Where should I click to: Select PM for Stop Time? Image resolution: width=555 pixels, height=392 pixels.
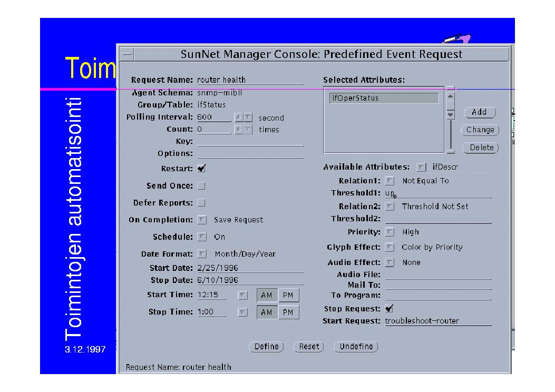(288, 312)
